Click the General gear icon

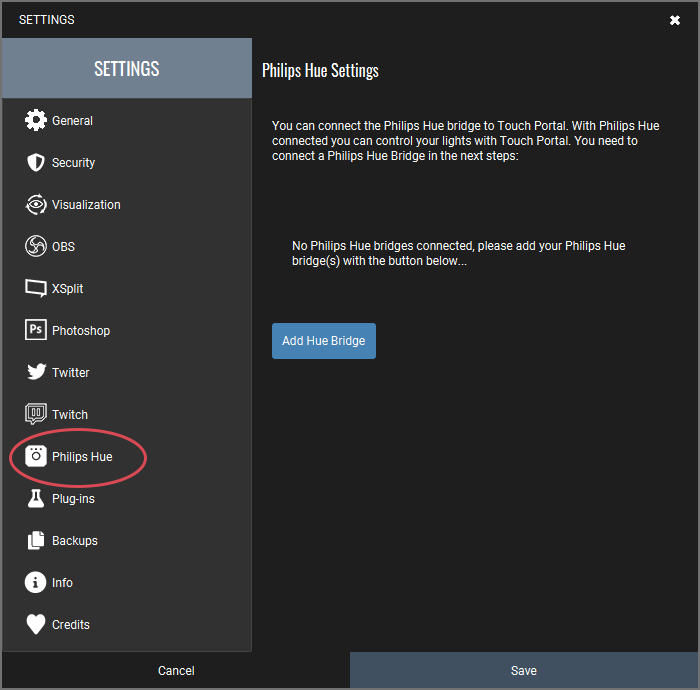pos(36,121)
